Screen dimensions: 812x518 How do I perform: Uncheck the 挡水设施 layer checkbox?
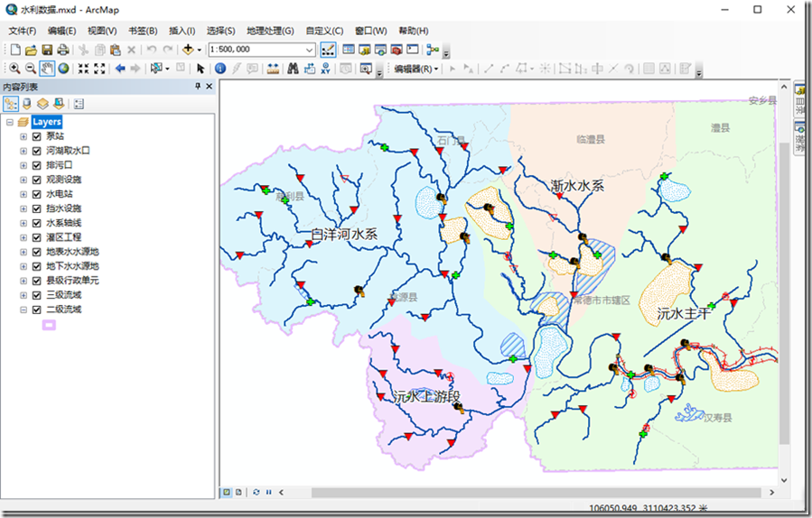coord(36,209)
